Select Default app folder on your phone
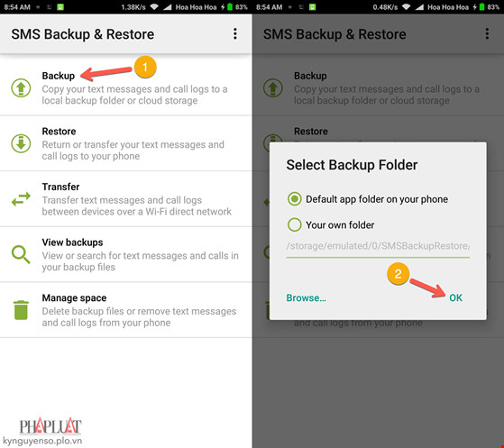The height and width of the screenshot is (448, 504). pos(367,199)
